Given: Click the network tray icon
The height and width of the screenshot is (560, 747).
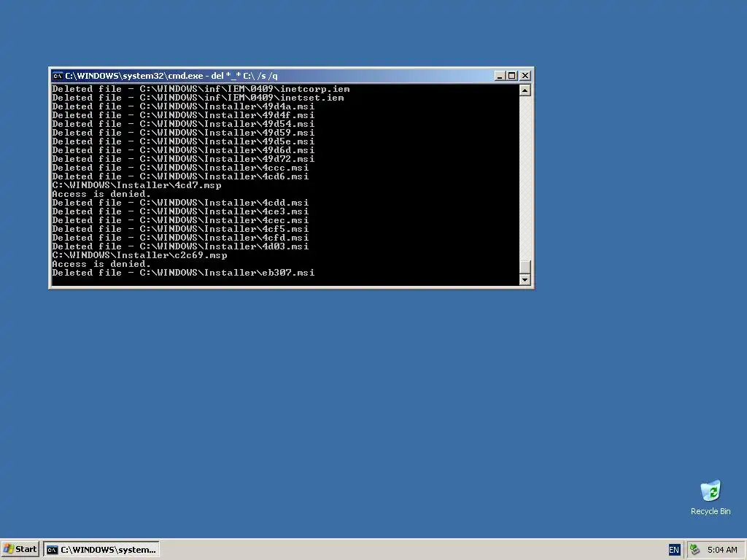Looking at the screenshot, I should coord(695,550).
